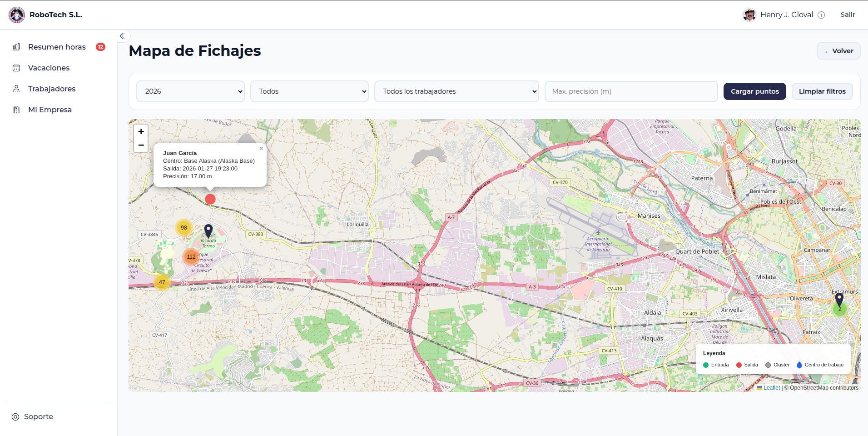The width and height of the screenshot is (868, 436).
Task: Open the Leaflet attribution link
Action: tap(771, 388)
